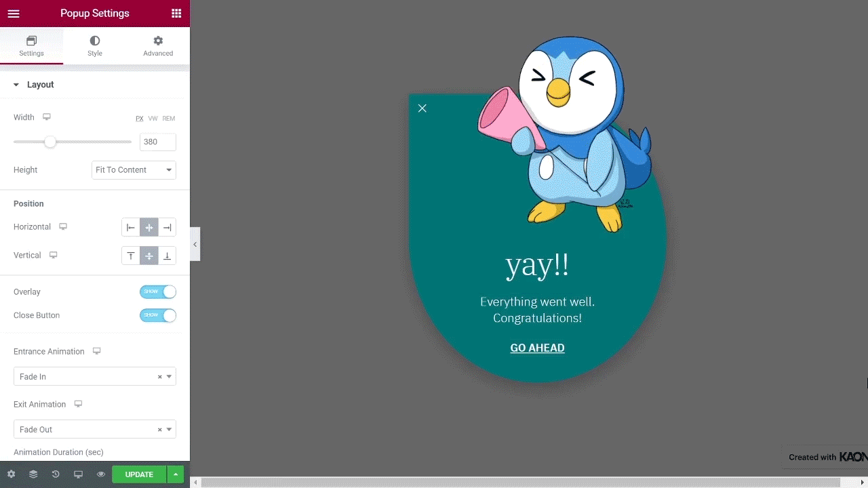Viewport: 868px width, 488px height.
Task: Open the History icon
Action: pyautogui.click(x=56, y=474)
